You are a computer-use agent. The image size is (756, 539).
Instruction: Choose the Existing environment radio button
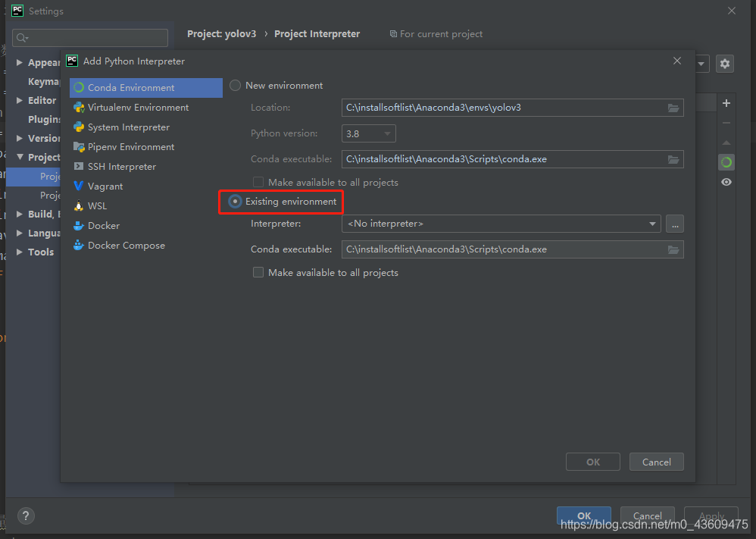(235, 201)
